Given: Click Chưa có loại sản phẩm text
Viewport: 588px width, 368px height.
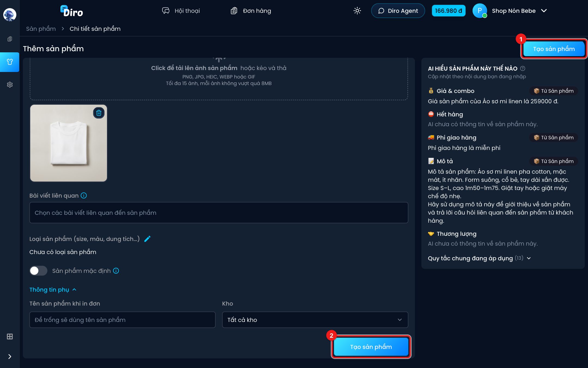Looking at the screenshot, I should (x=63, y=252).
